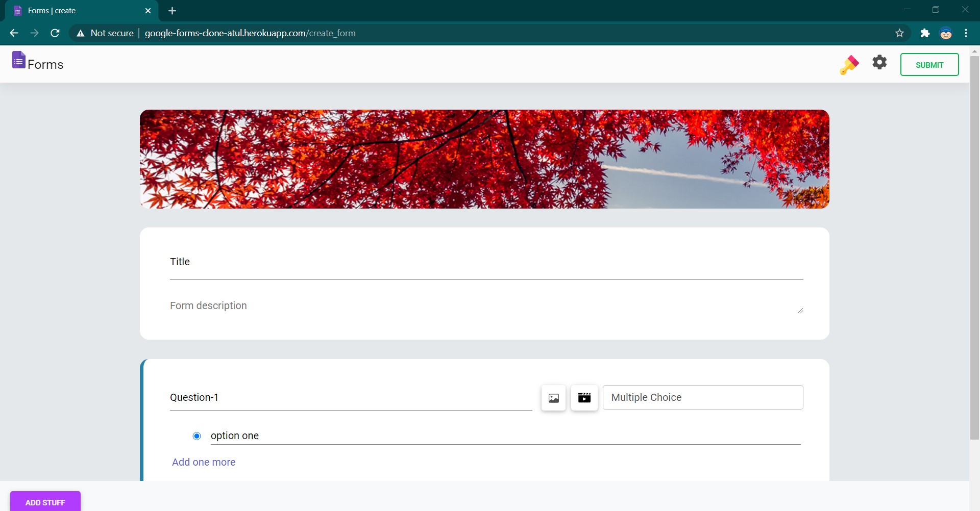Viewport: 980px width, 511px height.
Task: Open the browser extensions puzzle icon
Action: pos(925,33)
